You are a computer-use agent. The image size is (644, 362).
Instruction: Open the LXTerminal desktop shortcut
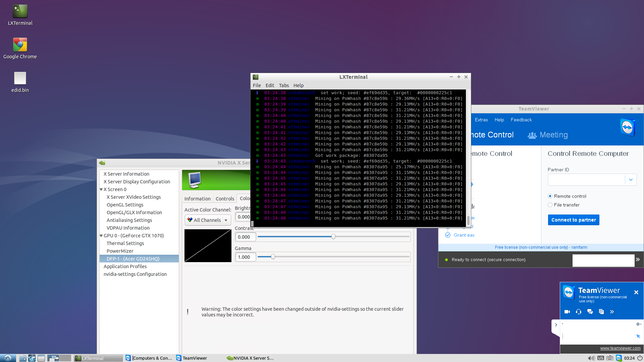pyautogui.click(x=20, y=15)
